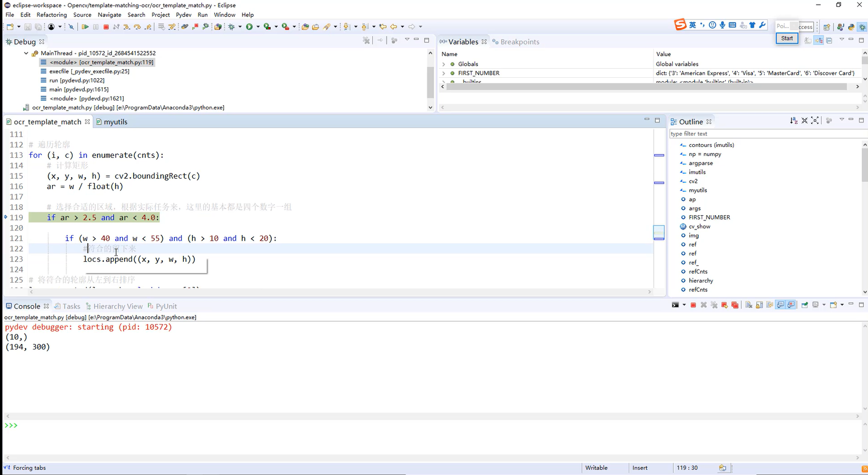Click the Clear Console icon
This screenshot has width=868, height=475.
pos(749,305)
